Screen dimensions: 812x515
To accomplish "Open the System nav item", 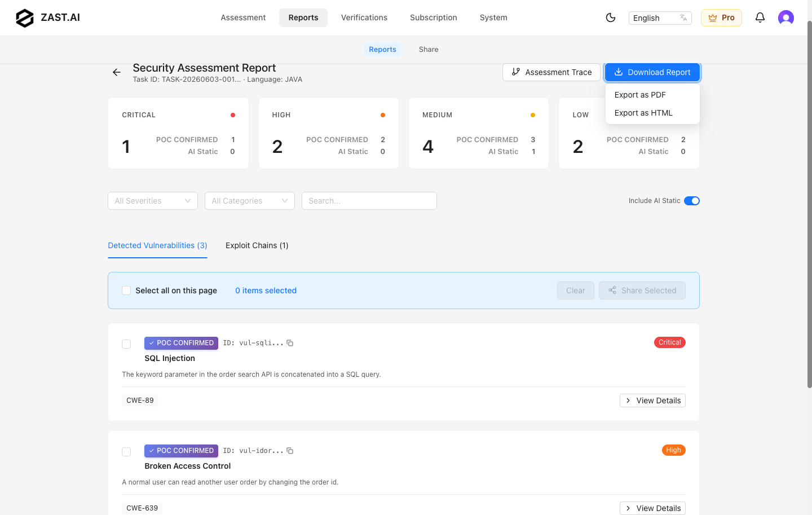I will point(493,17).
